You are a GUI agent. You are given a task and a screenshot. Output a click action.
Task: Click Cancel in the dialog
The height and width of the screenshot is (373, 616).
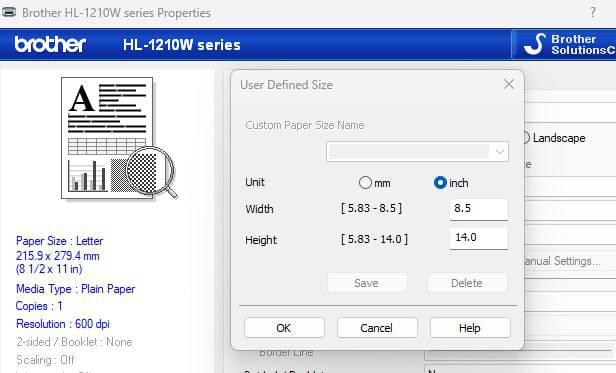point(377,328)
